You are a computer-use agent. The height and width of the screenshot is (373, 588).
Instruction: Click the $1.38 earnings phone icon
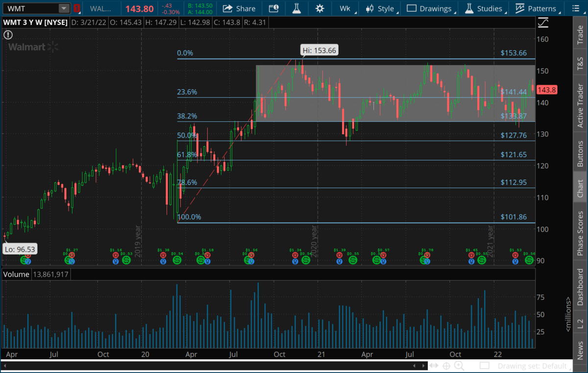pyautogui.click(x=163, y=255)
